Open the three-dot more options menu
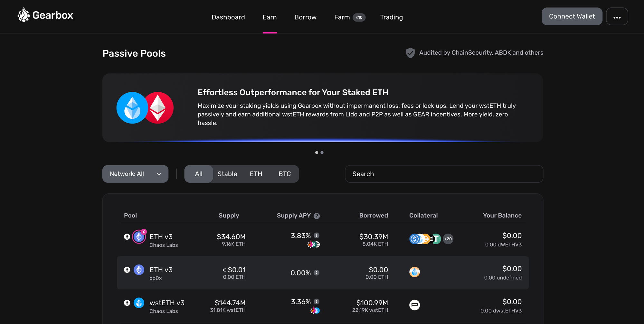The image size is (644, 324). (617, 17)
